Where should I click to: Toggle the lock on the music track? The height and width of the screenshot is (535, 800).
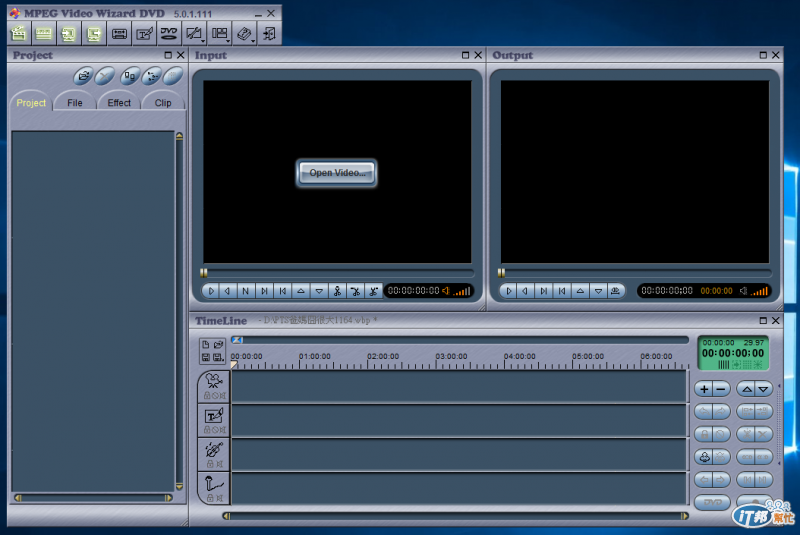[210, 464]
